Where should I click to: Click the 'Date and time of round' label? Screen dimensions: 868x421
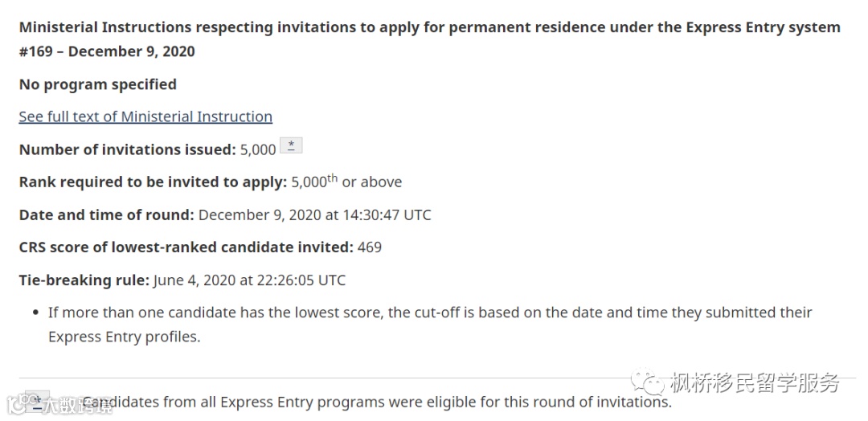[x=106, y=215]
